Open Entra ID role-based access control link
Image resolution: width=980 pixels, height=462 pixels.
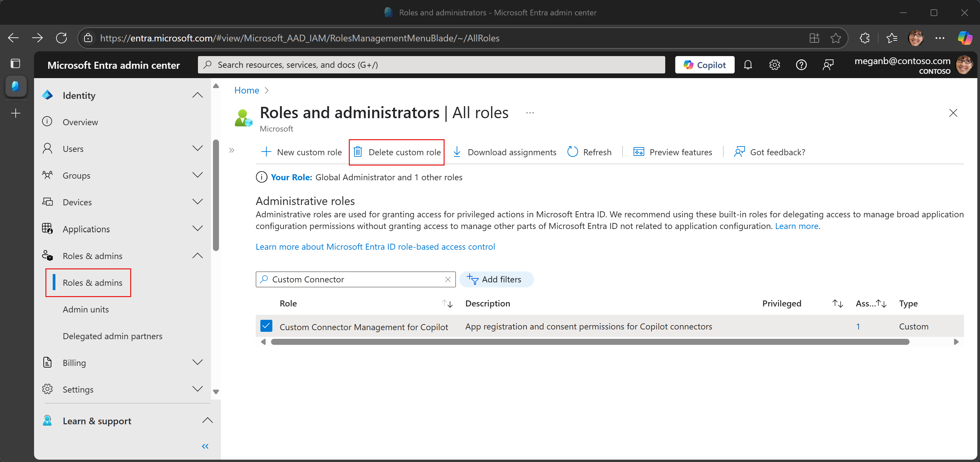pyautogui.click(x=375, y=247)
